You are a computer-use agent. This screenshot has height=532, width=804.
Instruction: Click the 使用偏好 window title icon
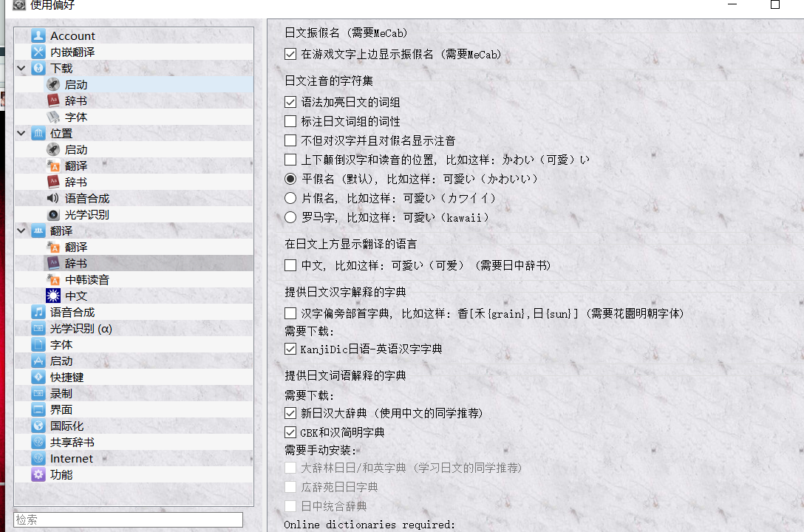[x=19, y=4]
